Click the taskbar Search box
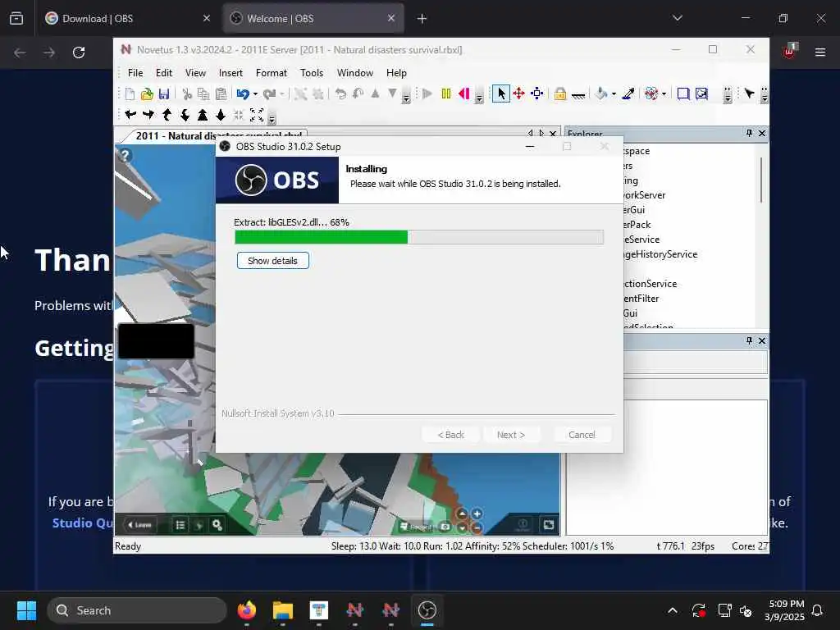The height and width of the screenshot is (630, 840). 137,610
